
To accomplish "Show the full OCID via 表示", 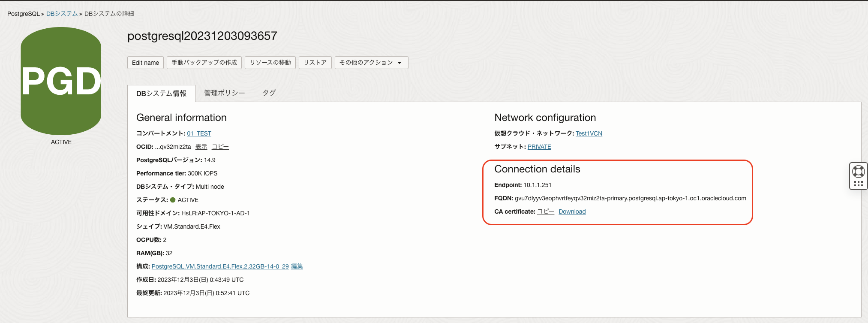I will click(x=201, y=147).
